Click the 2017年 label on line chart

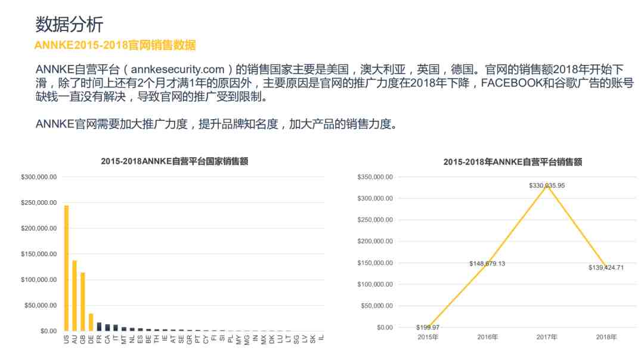[547, 337]
